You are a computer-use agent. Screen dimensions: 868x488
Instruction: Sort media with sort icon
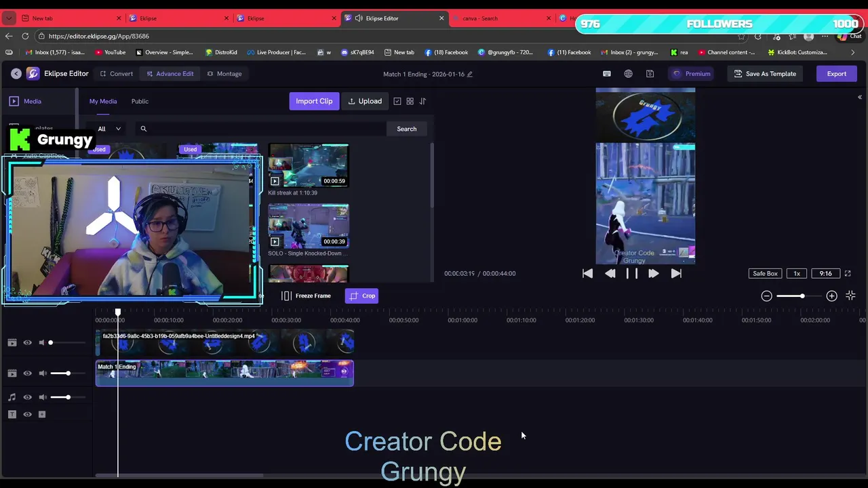[422, 101]
